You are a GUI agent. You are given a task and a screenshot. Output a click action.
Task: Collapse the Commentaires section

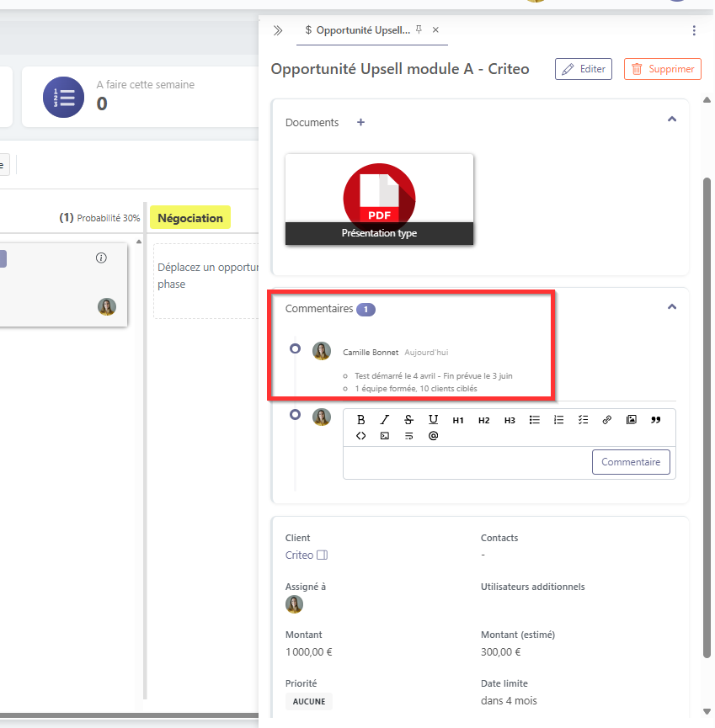672,307
